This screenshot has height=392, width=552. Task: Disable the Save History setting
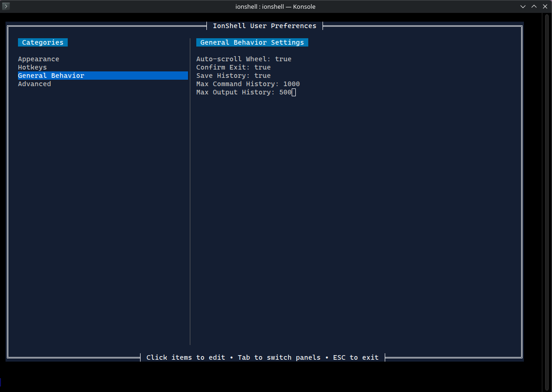[x=233, y=76]
